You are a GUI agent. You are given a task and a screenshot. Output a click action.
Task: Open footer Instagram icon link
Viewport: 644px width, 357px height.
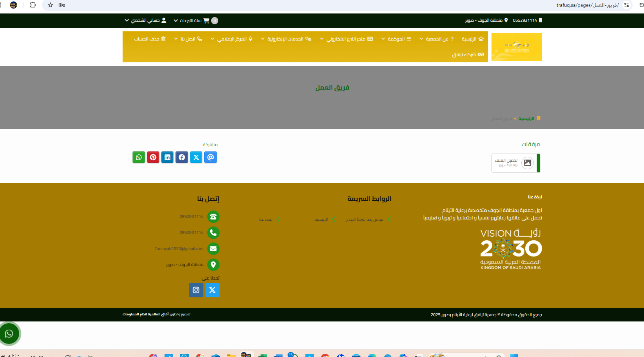tap(196, 290)
